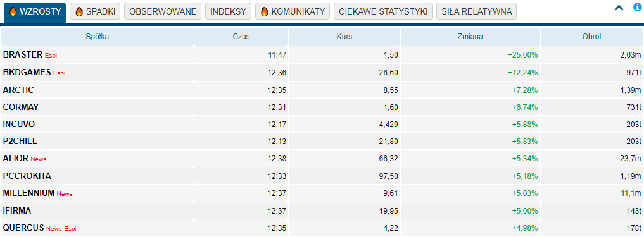Click the flame icon on KOMUNIKATY tab
644x237 pixels.
tap(265, 11)
